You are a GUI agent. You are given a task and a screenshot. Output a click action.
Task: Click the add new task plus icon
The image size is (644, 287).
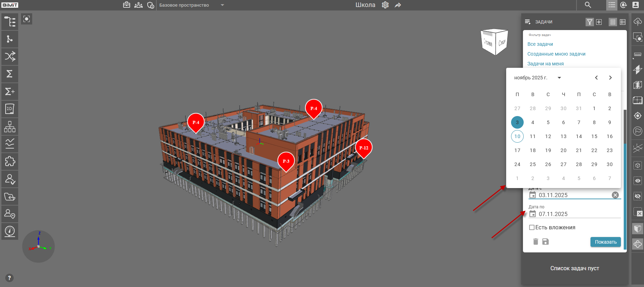pyautogui.click(x=599, y=22)
